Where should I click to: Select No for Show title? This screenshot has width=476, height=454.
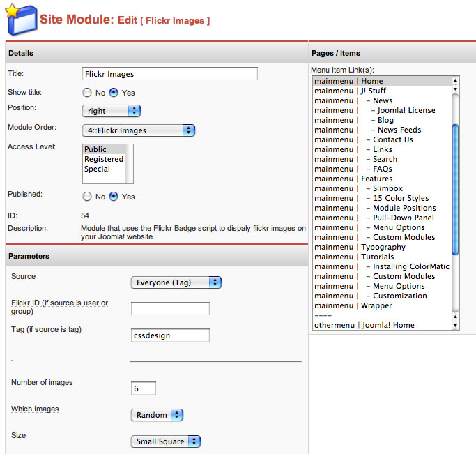pos(87,93)
